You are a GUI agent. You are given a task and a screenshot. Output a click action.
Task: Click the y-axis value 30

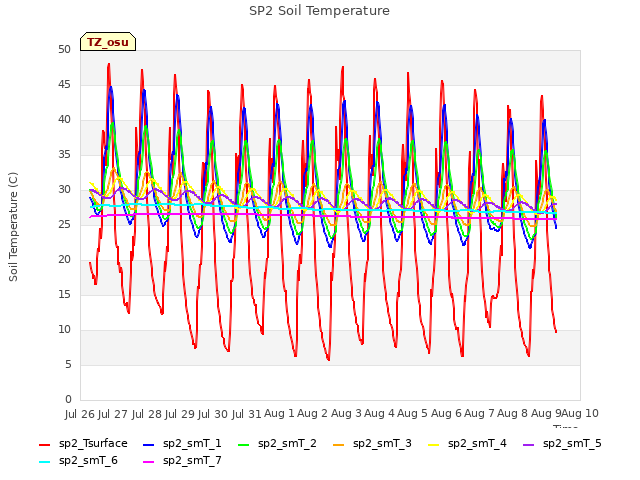point(64,189)
